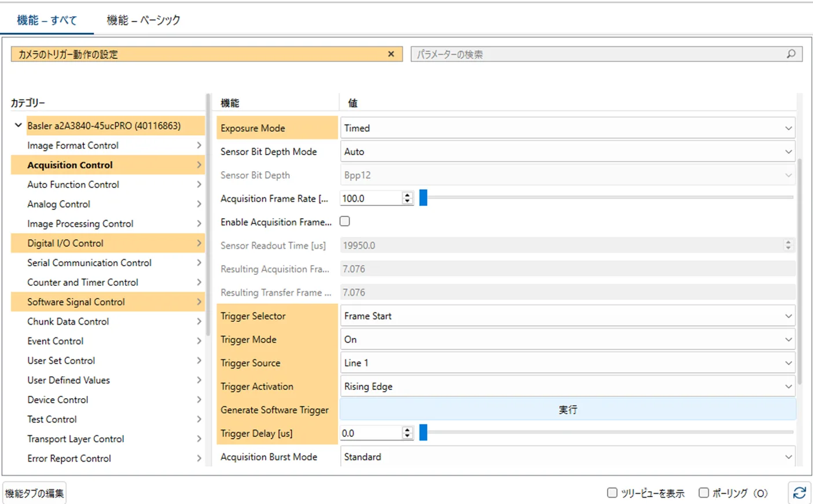Click the parameter search magnifier icon
Image resolution: width=813 pixels, height=504 pixels.
pos(791,54)
